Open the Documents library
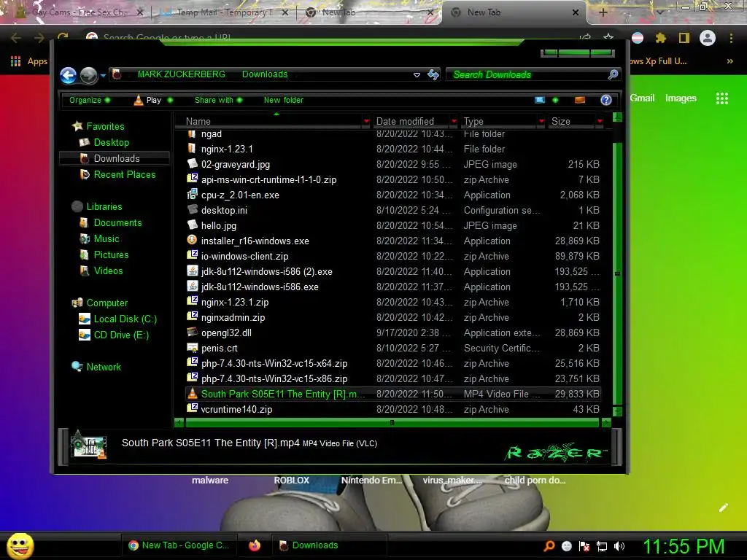This screenshot has height=560, width=747. pos(117,223)
